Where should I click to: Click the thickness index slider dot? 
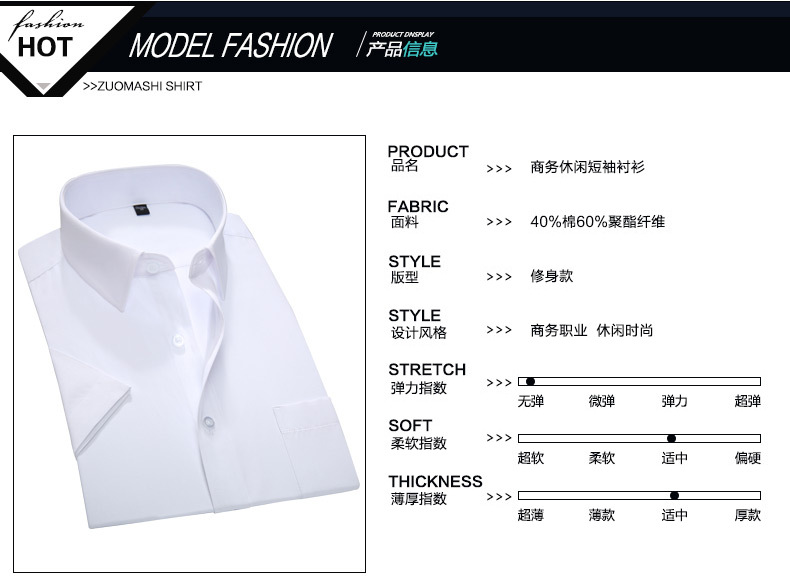674,495
